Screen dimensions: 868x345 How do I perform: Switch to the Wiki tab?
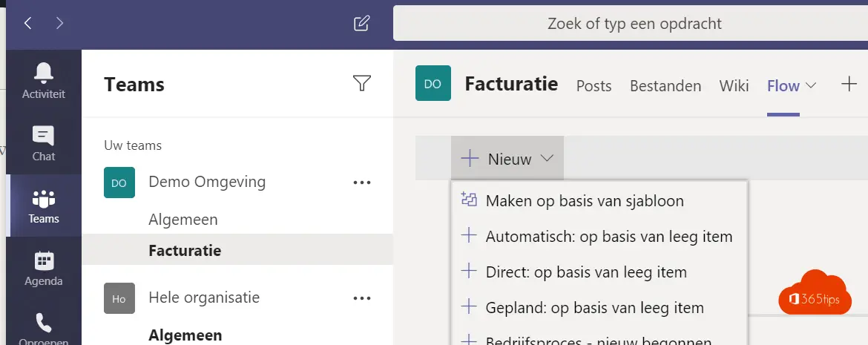(734, 86)
